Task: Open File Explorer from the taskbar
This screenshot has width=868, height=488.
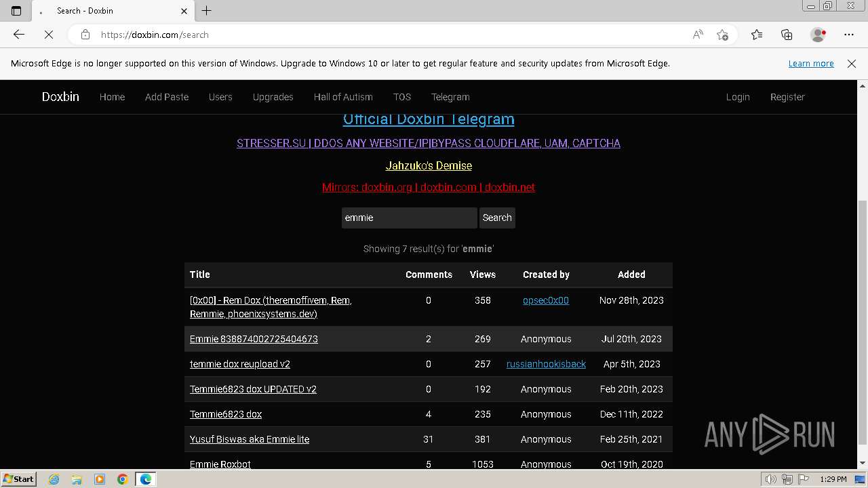Action: [x=77, y=479]
